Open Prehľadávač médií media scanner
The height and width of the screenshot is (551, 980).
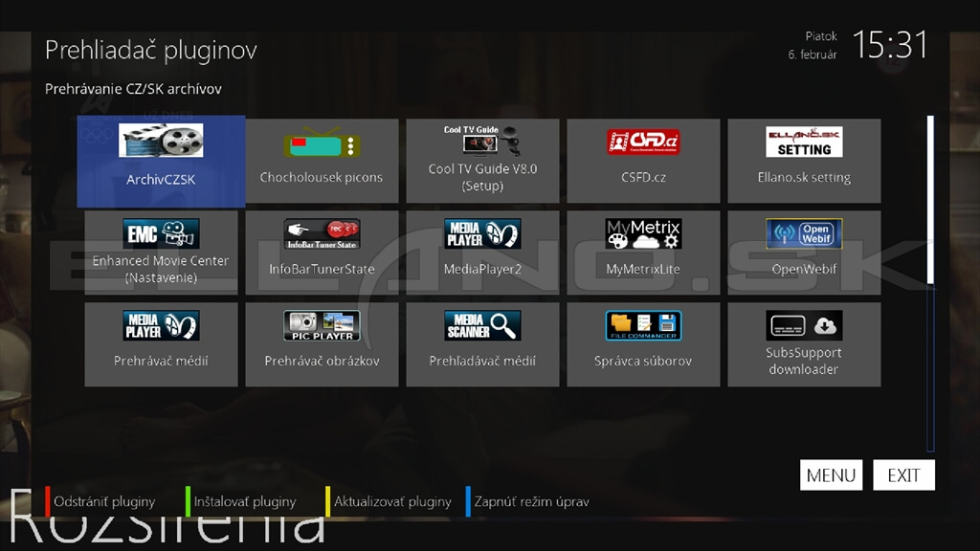482,344
